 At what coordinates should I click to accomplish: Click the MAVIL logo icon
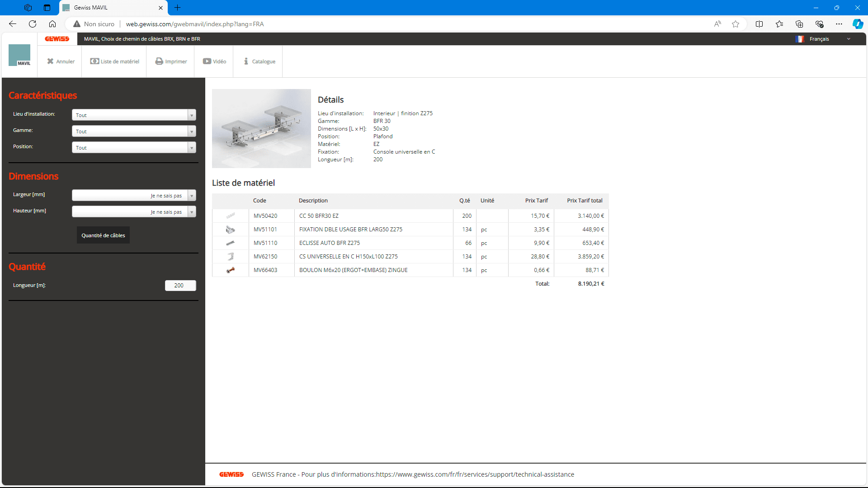[x=19, y=55]
